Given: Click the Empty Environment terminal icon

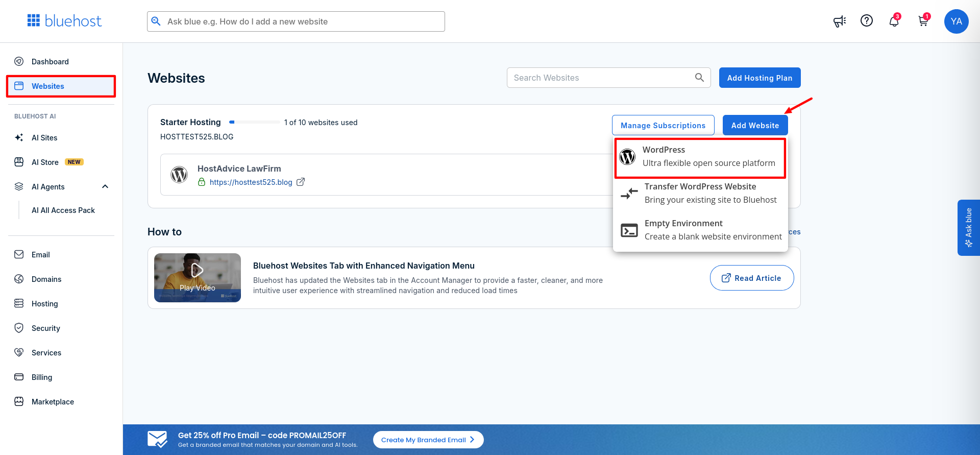Looking at the screenshot, I should (629, 230).
